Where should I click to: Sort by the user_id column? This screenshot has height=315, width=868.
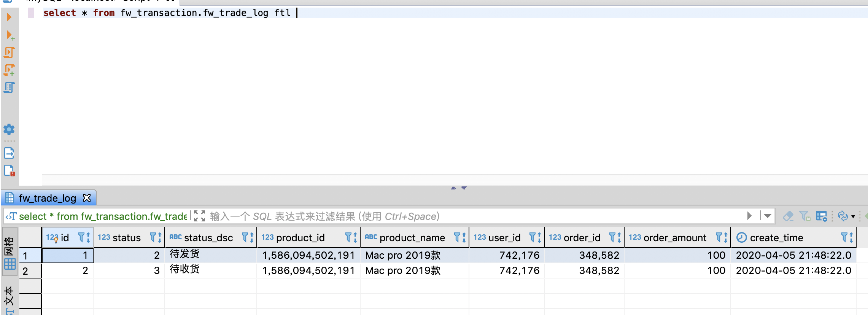coord(539,237)
